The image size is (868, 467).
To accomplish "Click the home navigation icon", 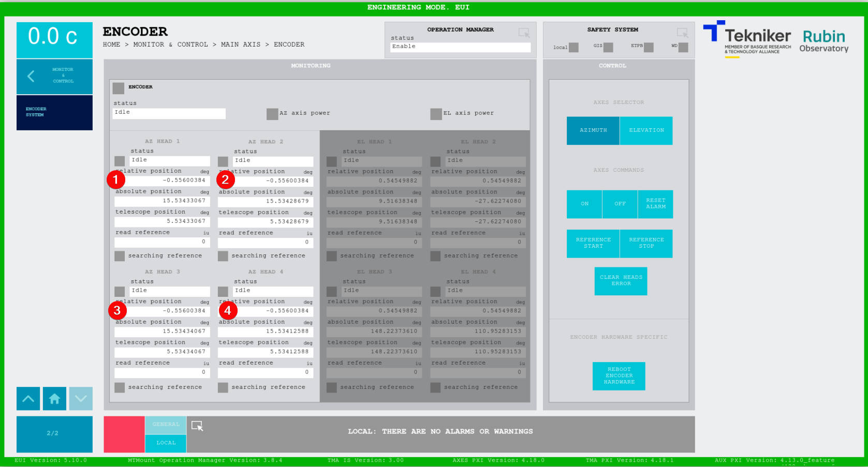I will [54, 399].
